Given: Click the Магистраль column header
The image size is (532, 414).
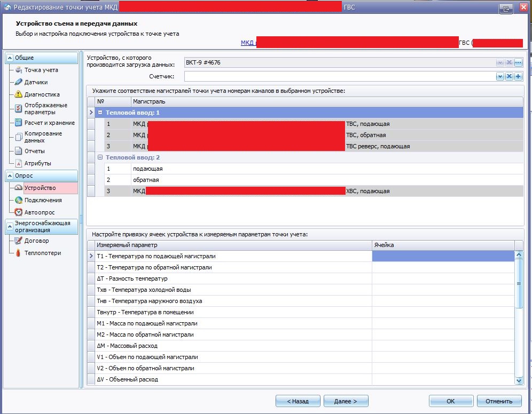Looking at the screenshot, I should point(327,101).
